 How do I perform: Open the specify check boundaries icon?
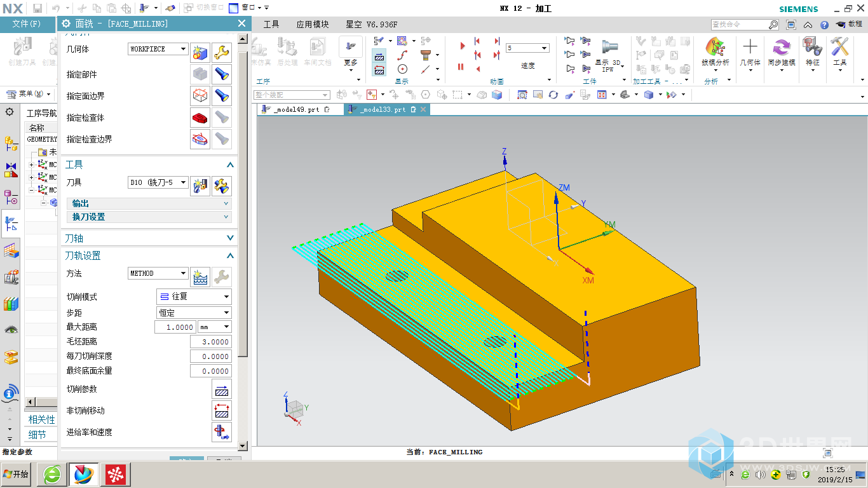coord(200,139)
